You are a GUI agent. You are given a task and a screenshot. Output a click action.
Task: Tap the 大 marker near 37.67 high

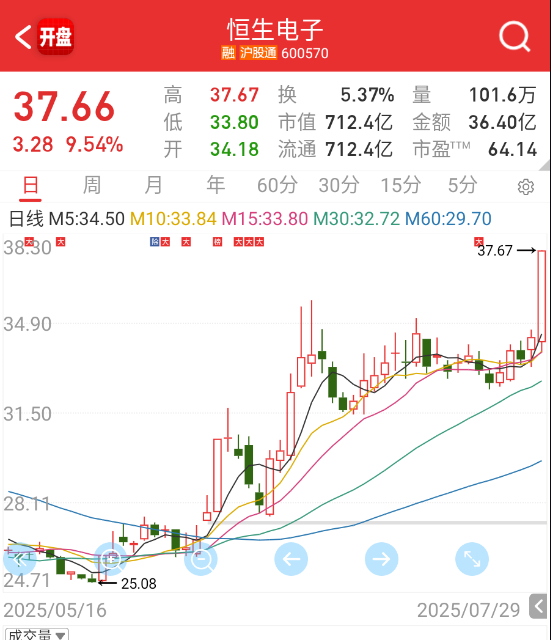478,241
